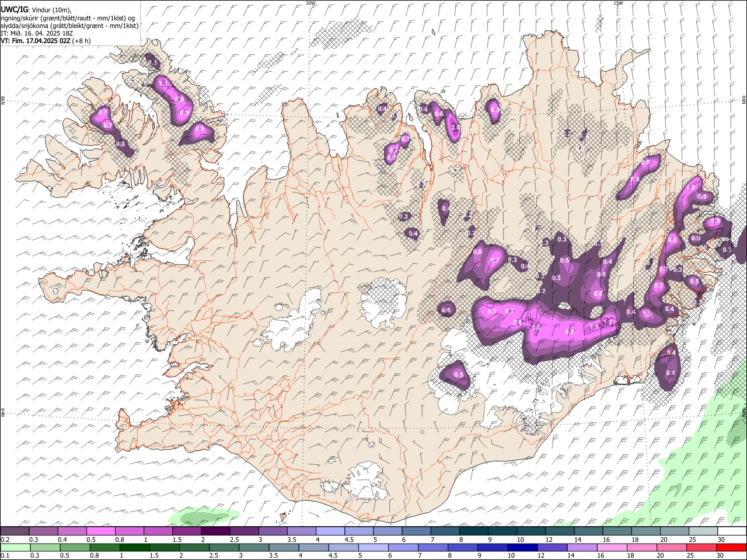Click the '0.4' label in the legend
The height and width of the screenshot is (560, 747).
[x=62, y=540]
